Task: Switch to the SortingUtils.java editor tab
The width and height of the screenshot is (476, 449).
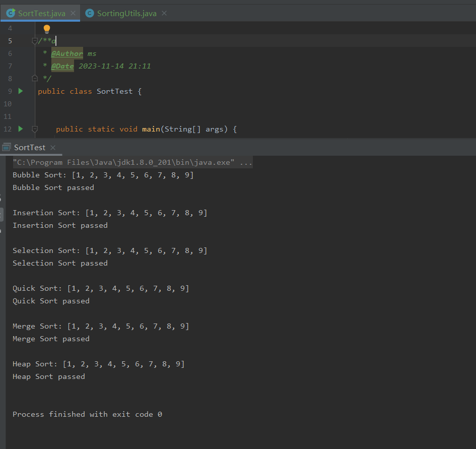Action: coord(126,14)
